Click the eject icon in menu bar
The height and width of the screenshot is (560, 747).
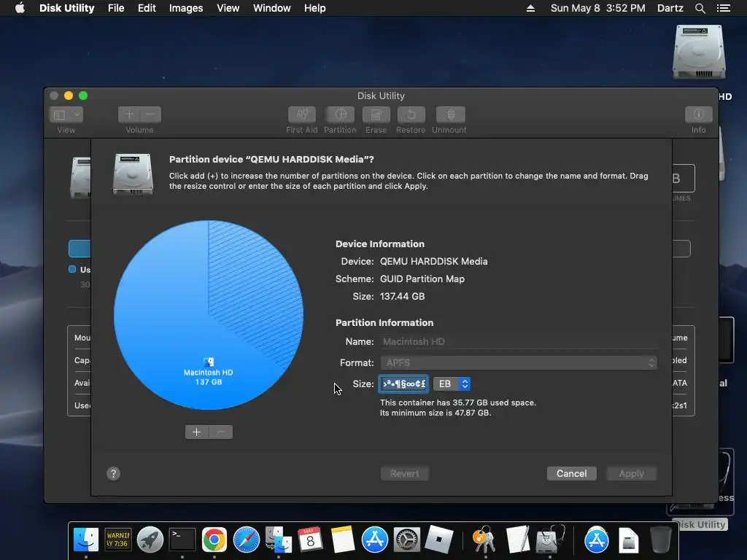pos(530,8)
